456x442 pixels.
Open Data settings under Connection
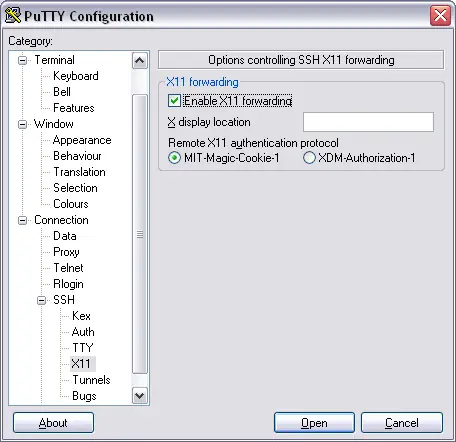(65, 236)
